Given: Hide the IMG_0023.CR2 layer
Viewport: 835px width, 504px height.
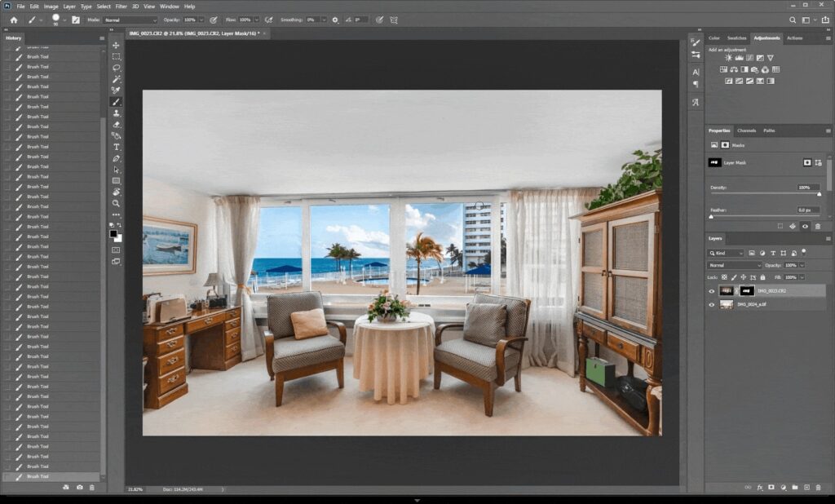Looking at the screenshot, I should (711, 291).
